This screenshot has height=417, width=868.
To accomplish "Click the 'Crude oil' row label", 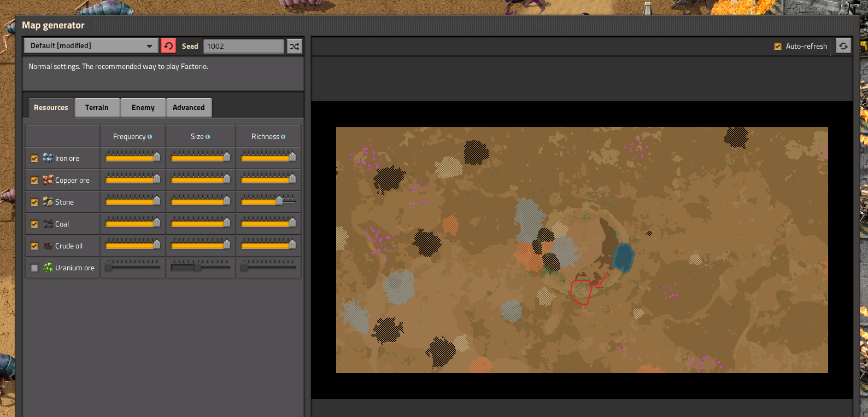I will (x=69, y=246).
